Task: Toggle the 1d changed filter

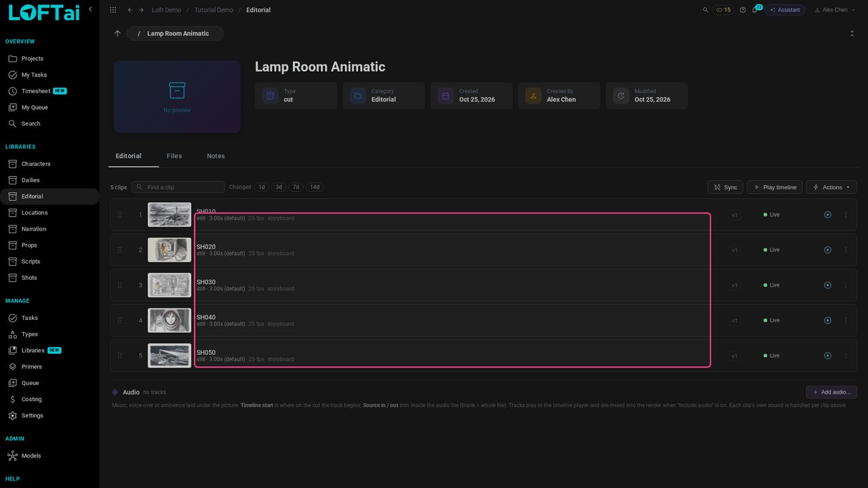Action: pos(262,187)
